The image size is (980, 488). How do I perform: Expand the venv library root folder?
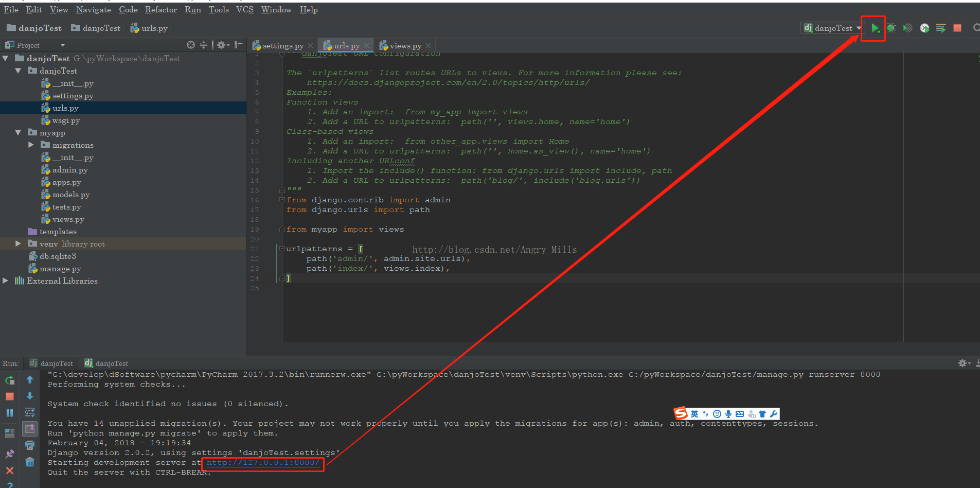coord(18,244)
